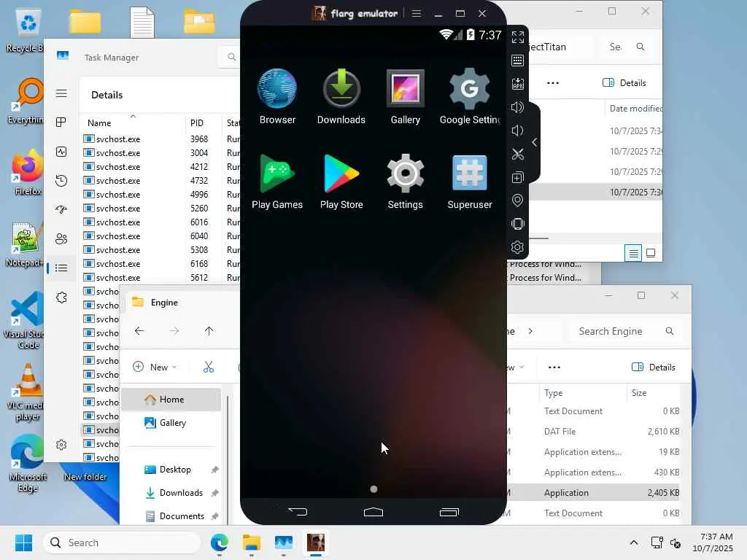
Task: Switch to Task Manager Processes tab icon
Action: [x=61, y=122]
